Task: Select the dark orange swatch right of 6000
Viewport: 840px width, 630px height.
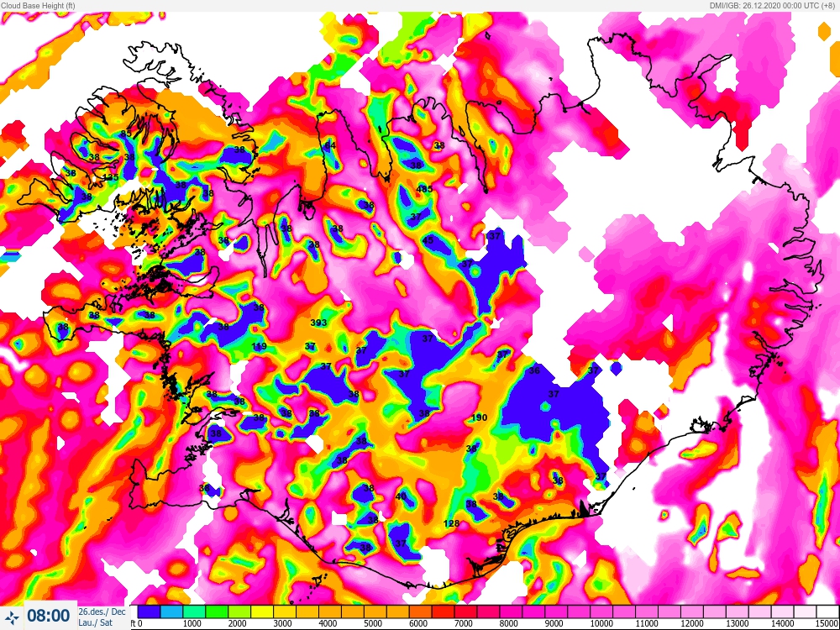Action: 421,612
